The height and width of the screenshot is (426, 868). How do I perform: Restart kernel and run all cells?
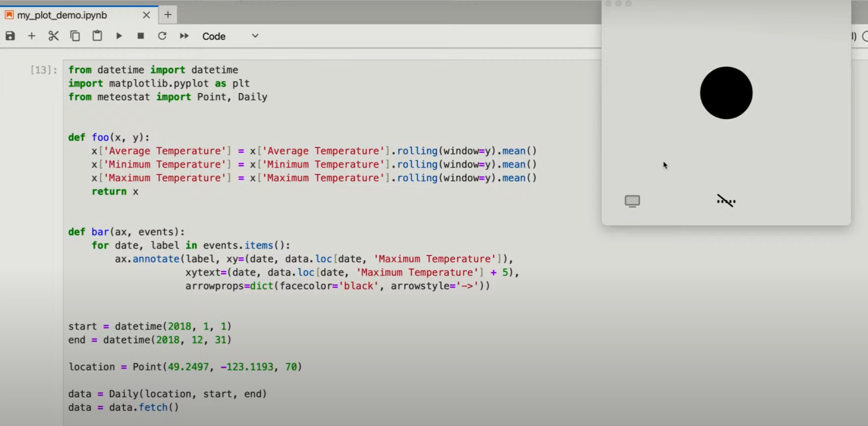(x=184, y=36)
